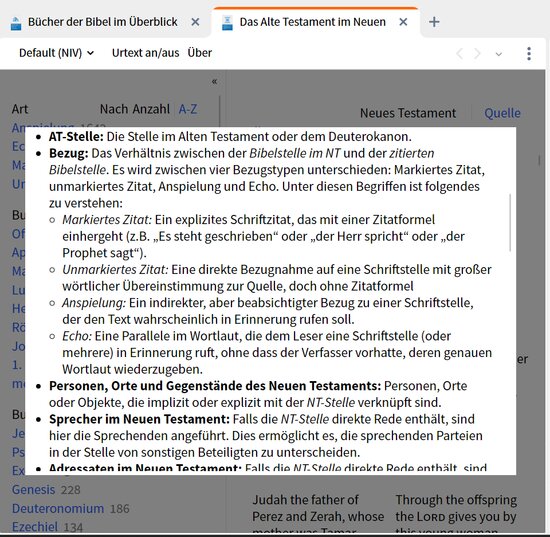The image size is (550, 537).
Task: Click the Markiertes Zitat italic term
Action: coord(107,220)
